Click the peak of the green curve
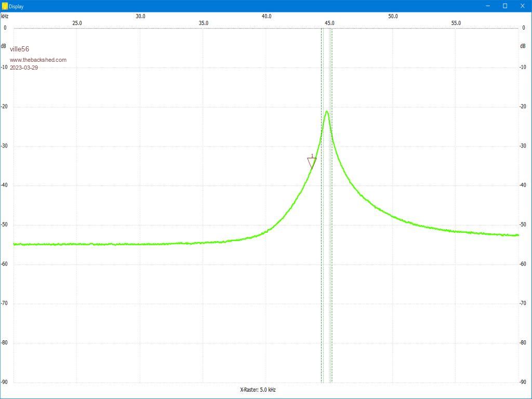The height and width of the screenshot is (399, 532). 327,112
